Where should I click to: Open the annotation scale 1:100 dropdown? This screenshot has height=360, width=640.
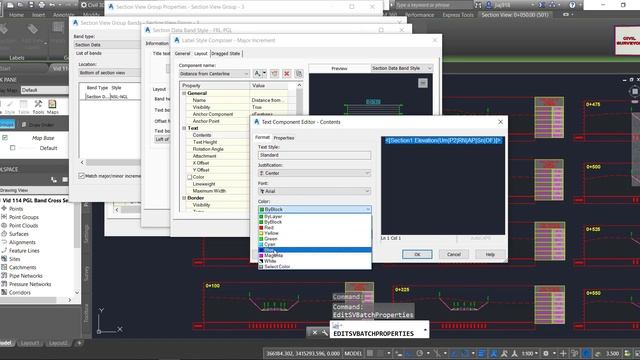pyautogui.click(x=529, y=353)
